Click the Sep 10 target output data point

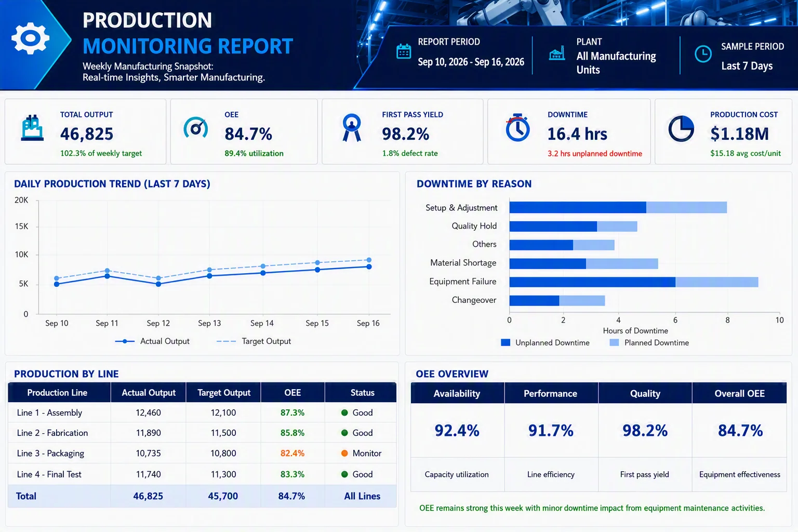(57, 278)
